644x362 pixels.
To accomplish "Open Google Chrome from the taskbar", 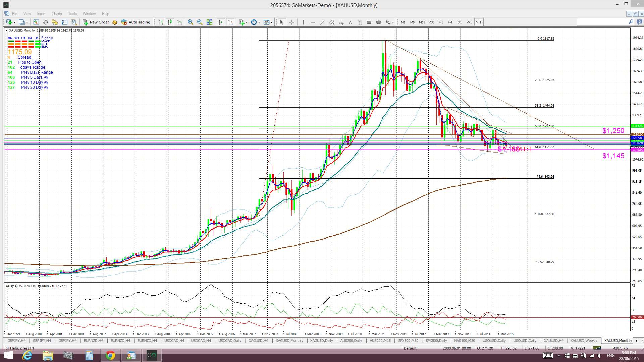I will [110, 355].
